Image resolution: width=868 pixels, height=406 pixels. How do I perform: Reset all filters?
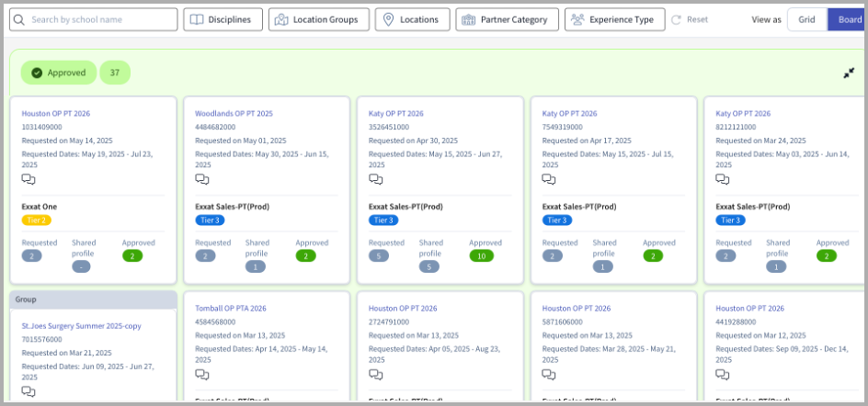690,20
